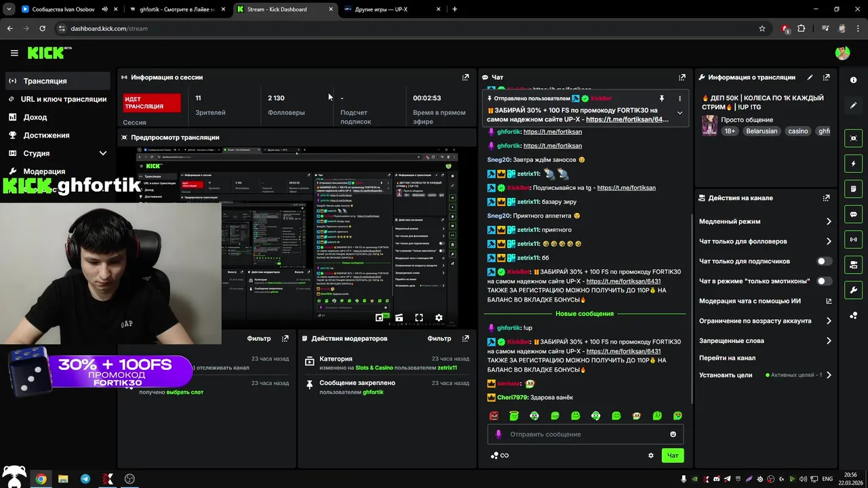Click the system volume tray icon
868x488 pixels.
[x=803, y=479]
